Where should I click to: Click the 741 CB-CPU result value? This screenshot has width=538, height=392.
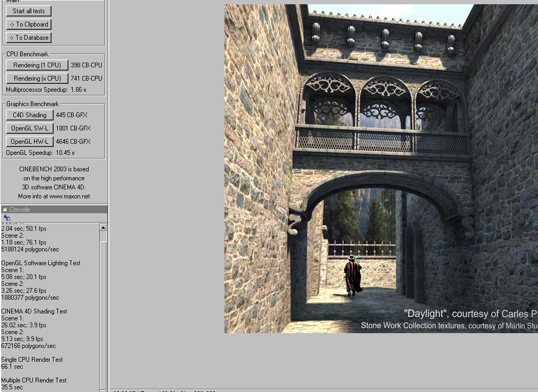[86, 79]
